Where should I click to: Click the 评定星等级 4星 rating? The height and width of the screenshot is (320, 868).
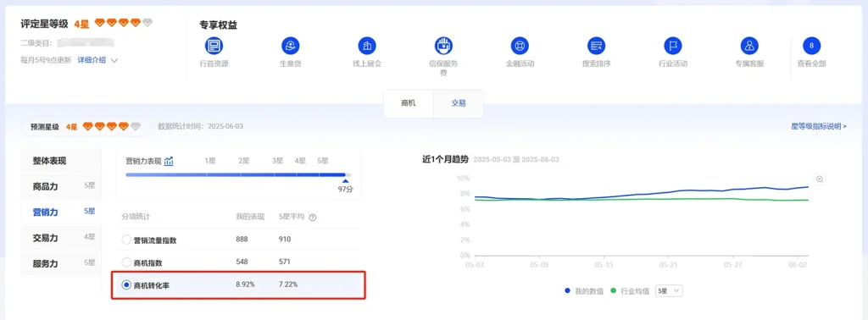86,23
